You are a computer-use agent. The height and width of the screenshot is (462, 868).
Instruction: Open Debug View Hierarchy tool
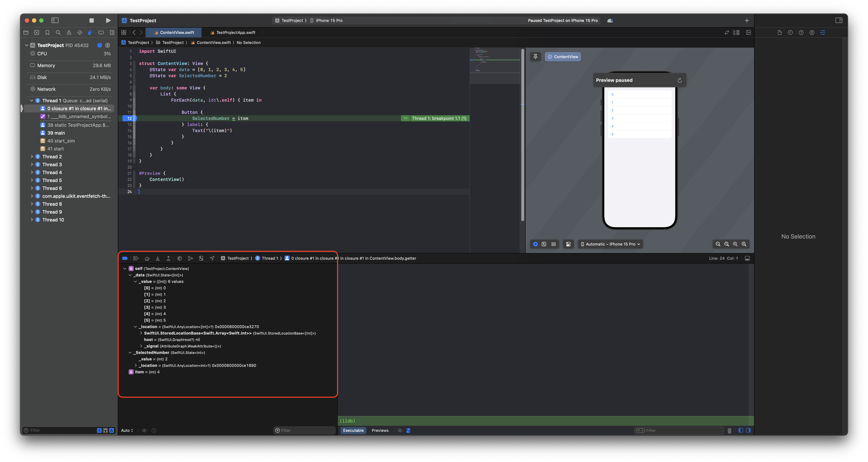(180, 258)
